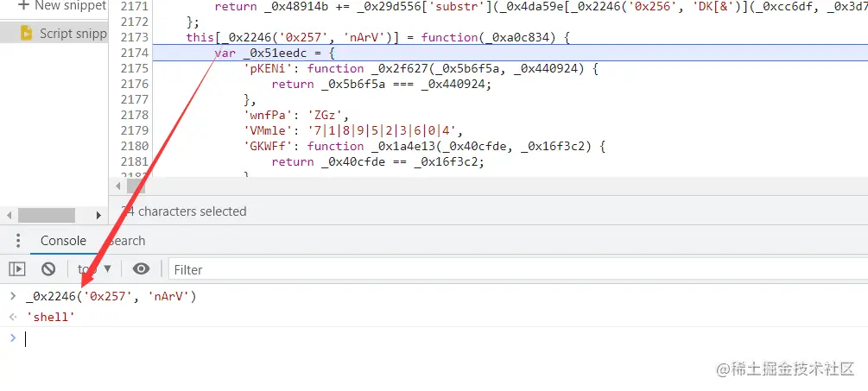Switch to the Console tab
Image resolution: width=868 pixels, height=391 pixels.
(63, 241)
